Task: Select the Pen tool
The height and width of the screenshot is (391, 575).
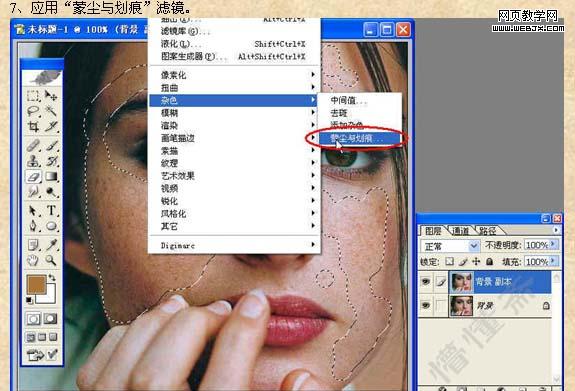Action: [x=33, y=226]
